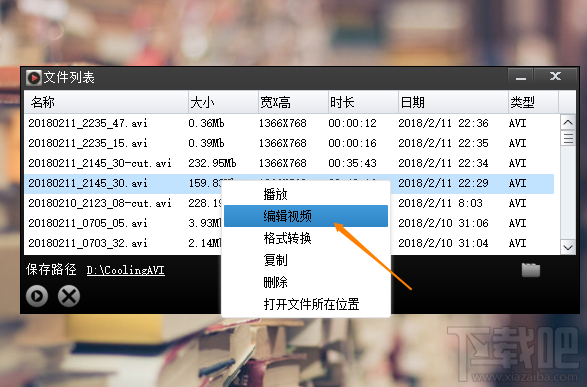Select file 20180211_0703_32.avi
Screen dimensions: 587x387
[88, 243]
